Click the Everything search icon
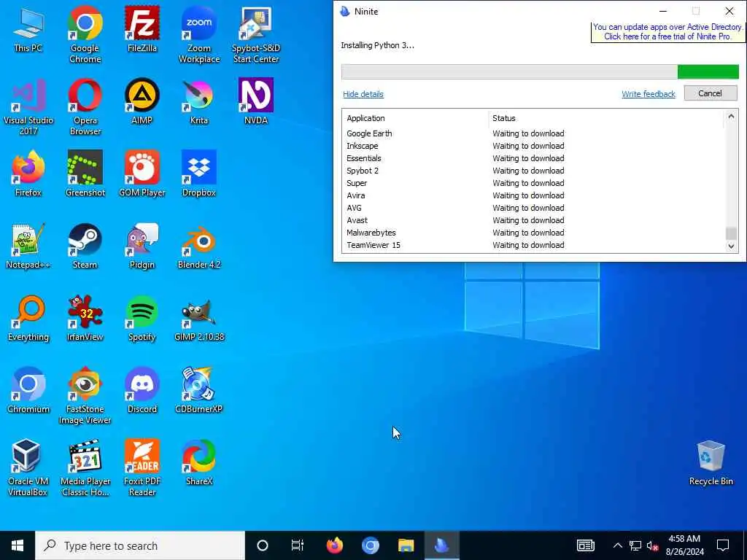This screenshot has width=747, height=560. 28,319
